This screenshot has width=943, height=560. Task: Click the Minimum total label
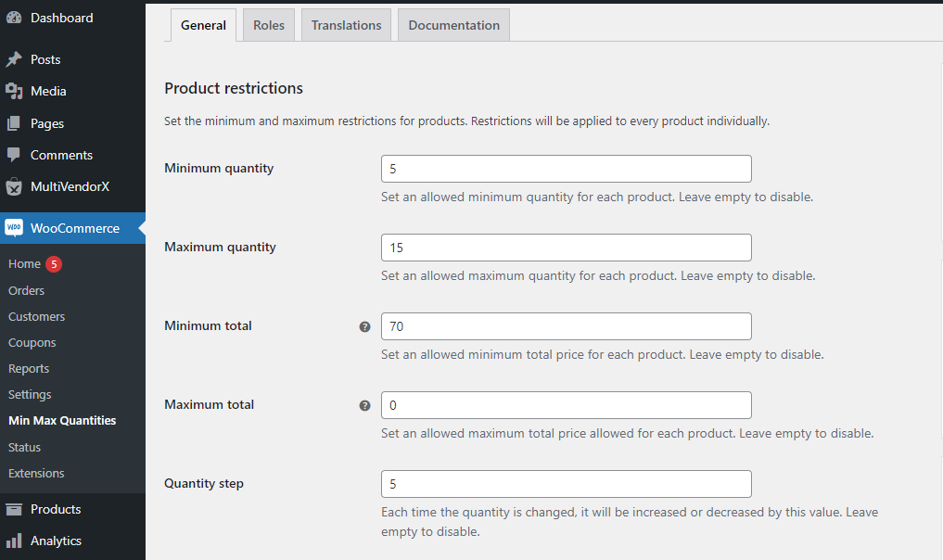click(208, 326)
